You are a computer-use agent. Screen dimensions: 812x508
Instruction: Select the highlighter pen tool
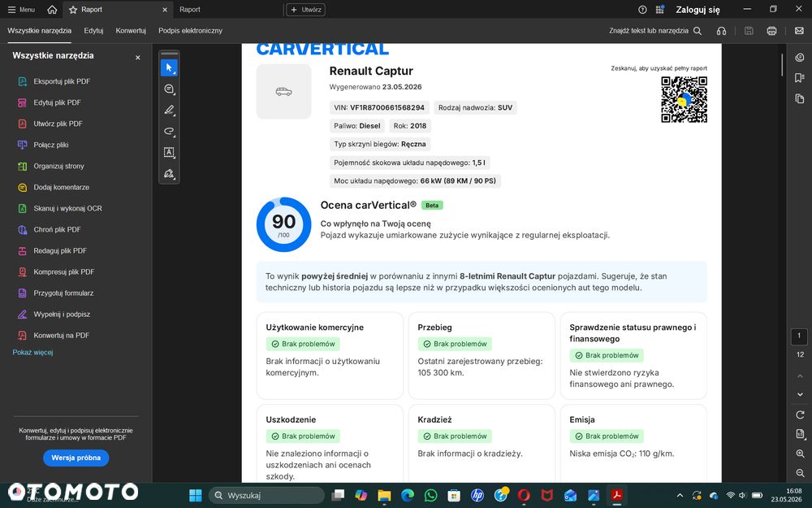(169, 110)
